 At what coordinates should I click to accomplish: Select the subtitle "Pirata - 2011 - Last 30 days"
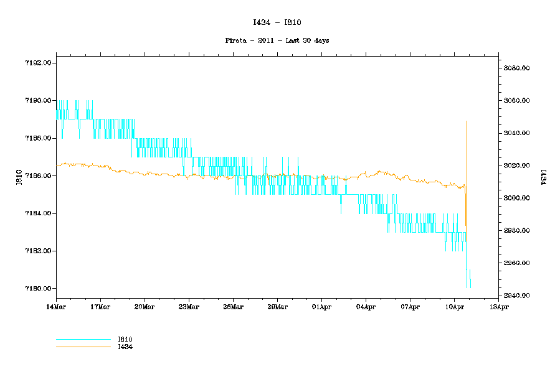click(x=277, y=40)
